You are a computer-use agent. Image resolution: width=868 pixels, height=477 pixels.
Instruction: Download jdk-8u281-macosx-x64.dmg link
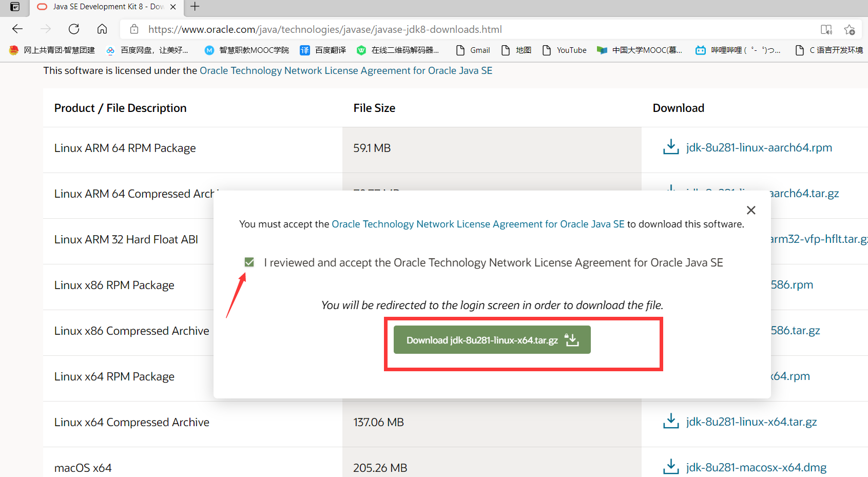pyautogui.click(x=756, y=467)
